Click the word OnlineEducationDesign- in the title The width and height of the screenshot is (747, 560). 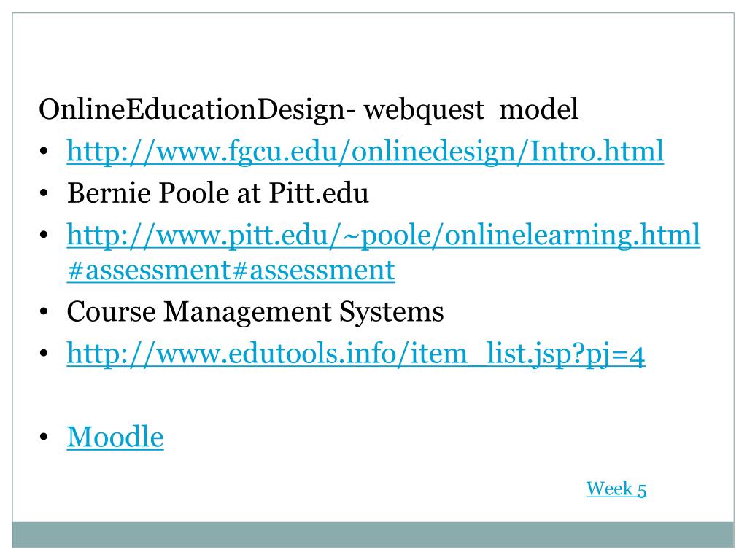(197, 111)
